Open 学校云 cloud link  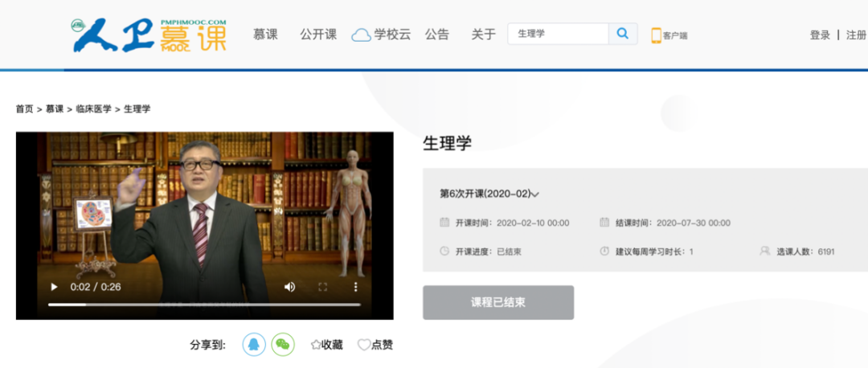point(382,35)
